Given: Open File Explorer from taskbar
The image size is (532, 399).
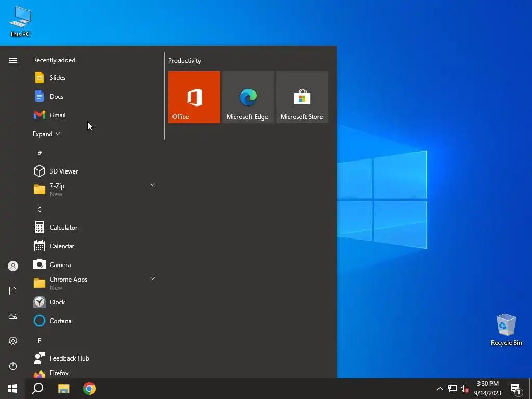Looking at the screenshot, I should (63, 389).
